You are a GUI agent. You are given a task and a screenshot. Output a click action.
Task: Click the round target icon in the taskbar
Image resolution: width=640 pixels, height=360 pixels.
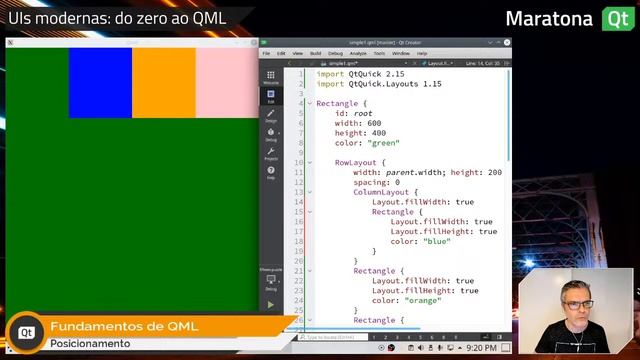point(381,348)
